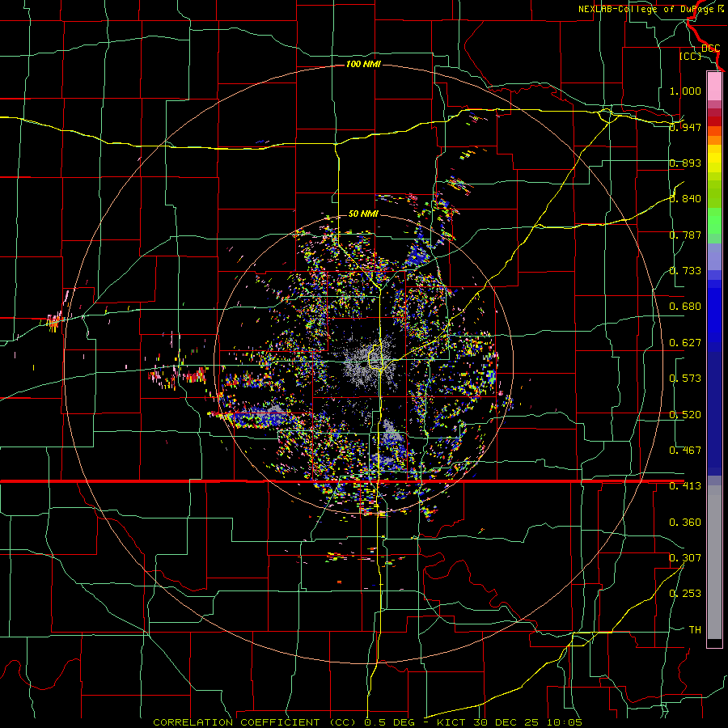Click the 30 DEC 25 date in the caption
The image size is (728, 728).
(506, 722)
